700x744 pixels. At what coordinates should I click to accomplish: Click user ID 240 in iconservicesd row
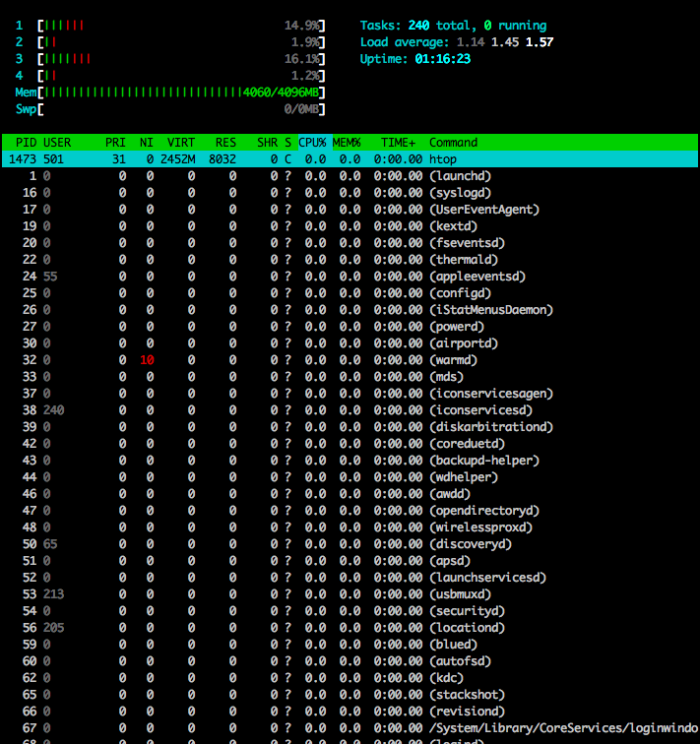coord(53,410)
